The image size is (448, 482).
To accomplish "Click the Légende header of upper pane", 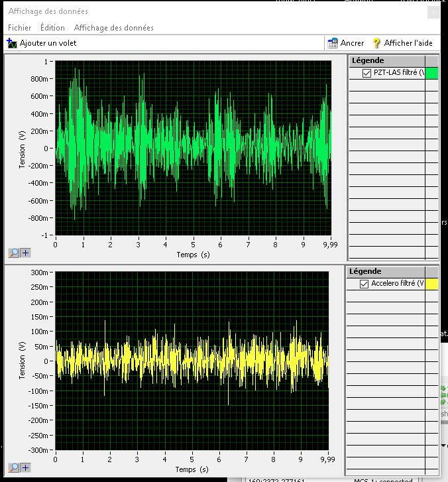I will click(368, 61).
